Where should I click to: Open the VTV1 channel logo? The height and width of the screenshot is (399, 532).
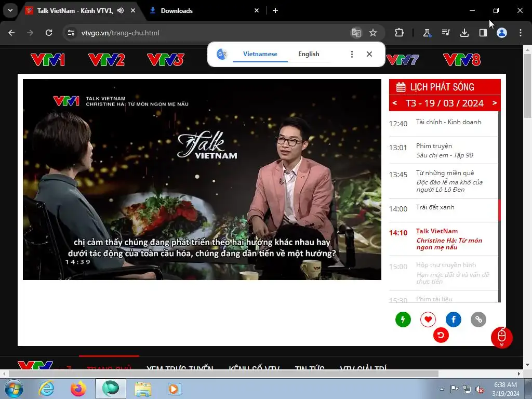[x=47, y=60]
